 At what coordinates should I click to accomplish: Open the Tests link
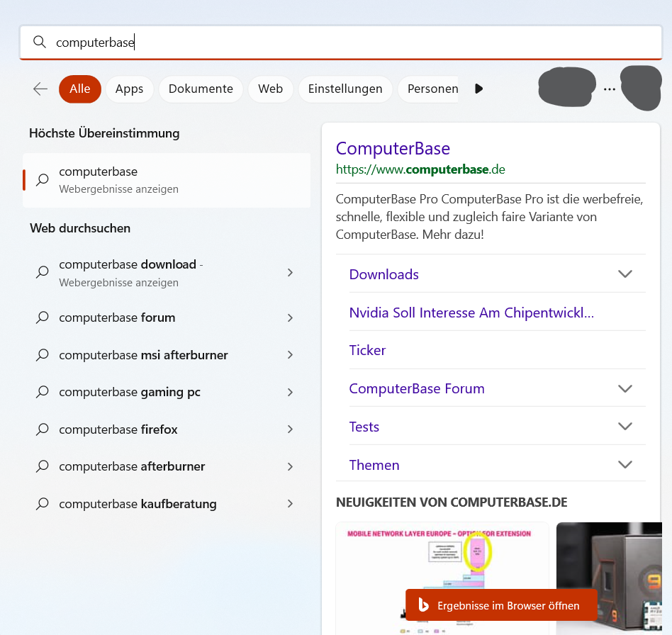point(364,427)
